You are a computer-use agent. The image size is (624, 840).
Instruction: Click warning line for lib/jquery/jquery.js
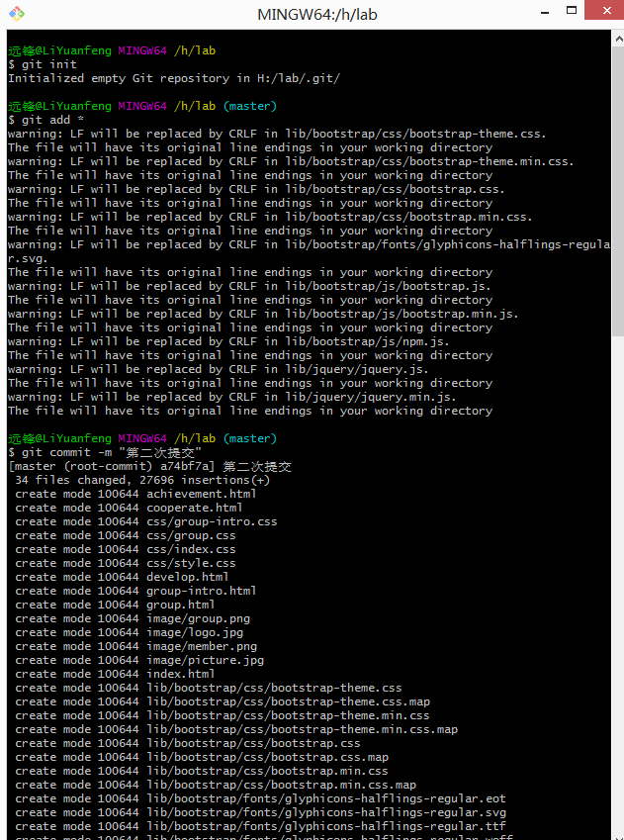(219, 369)
